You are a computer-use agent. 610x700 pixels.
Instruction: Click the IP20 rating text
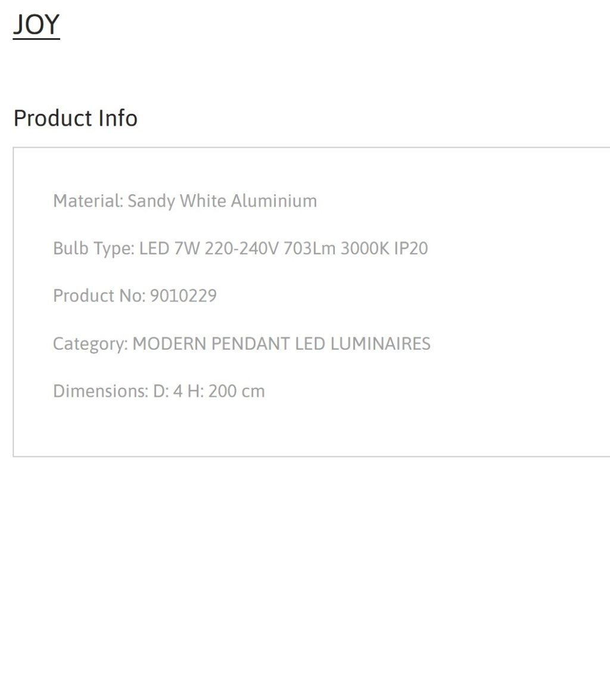pyautogui.click(x=411, y=248)
